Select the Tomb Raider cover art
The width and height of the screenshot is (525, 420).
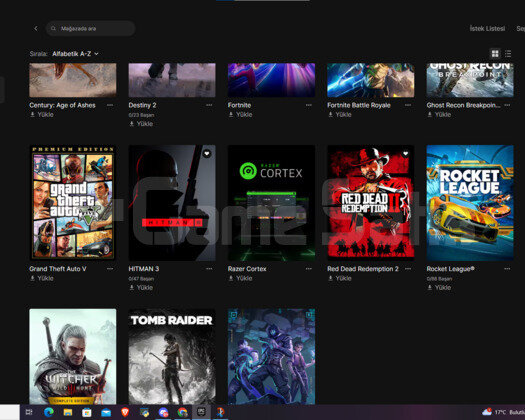coord(172,356)
